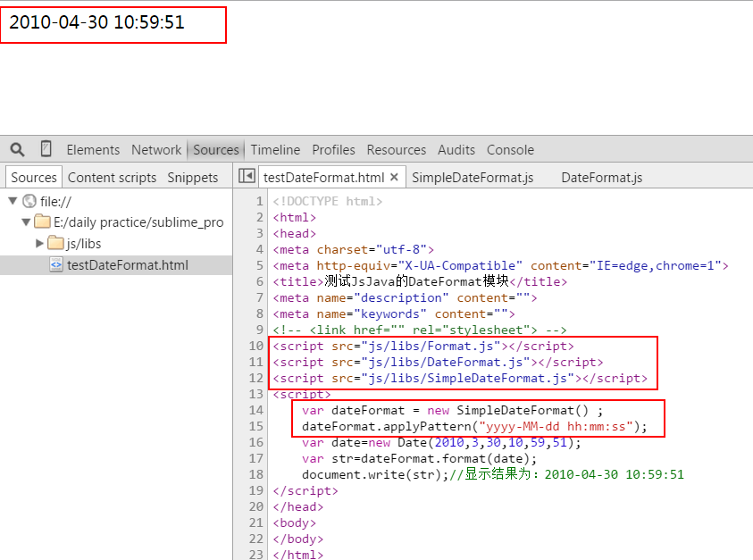Viewport: 753px width, 560px height.
Task: Select the Sources panel tab
Action: click(216, 150)
